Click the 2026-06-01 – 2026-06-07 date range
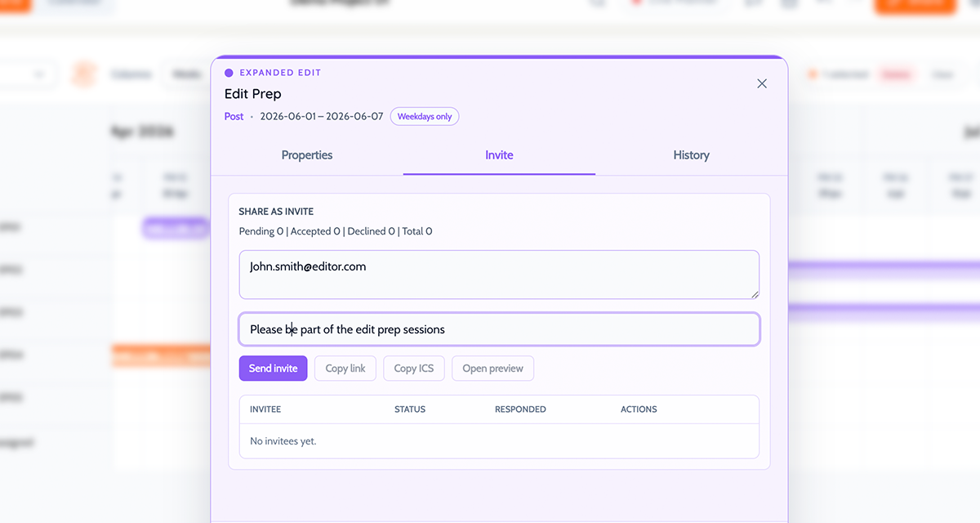Image resolution: width=980 pixels, height=523 pixels. 321,117
